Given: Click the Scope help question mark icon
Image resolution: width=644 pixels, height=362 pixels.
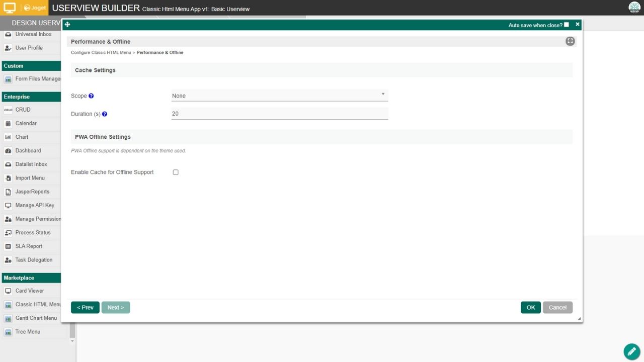Looking at the screenshot, I should click(x=91, y=96).
